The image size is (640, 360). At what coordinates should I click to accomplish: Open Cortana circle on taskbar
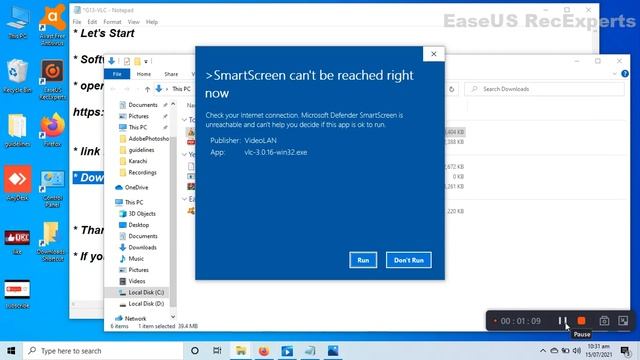(195, 351)
